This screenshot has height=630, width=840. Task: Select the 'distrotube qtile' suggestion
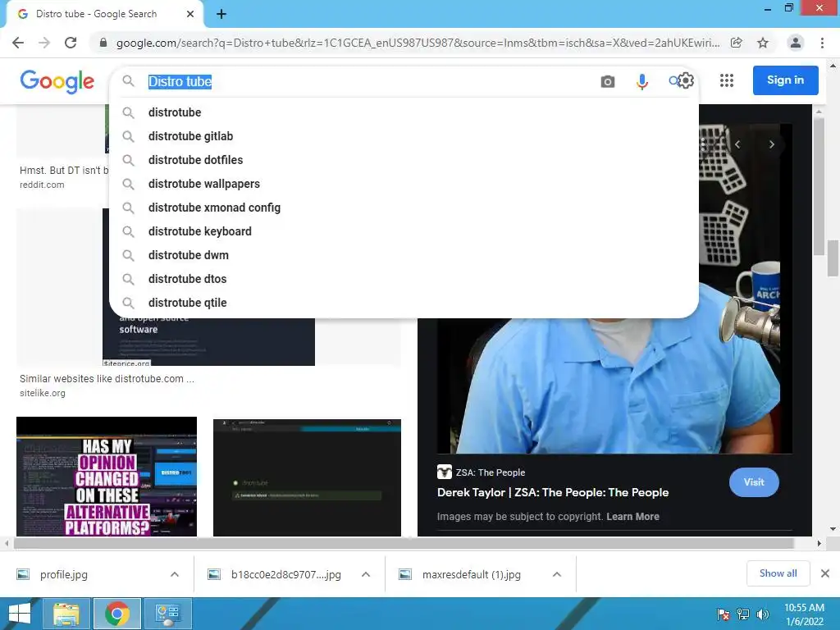pos(404,303)
